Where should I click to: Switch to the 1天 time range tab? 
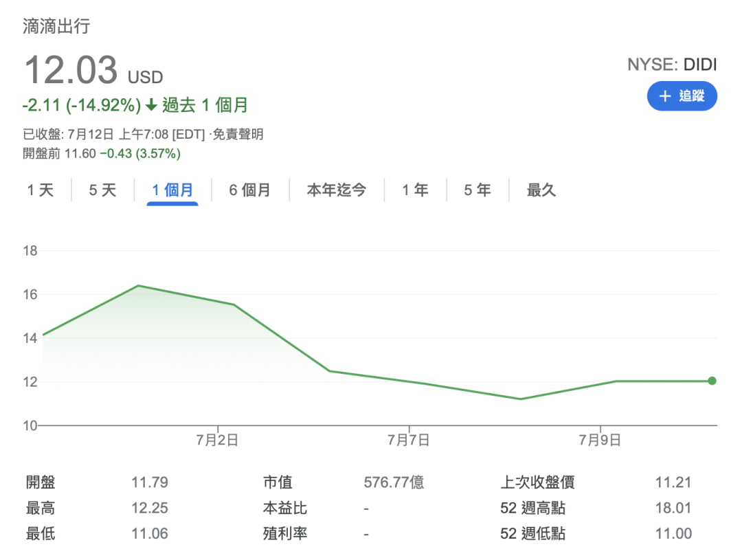pyautogui.click(x=40, y=190)
